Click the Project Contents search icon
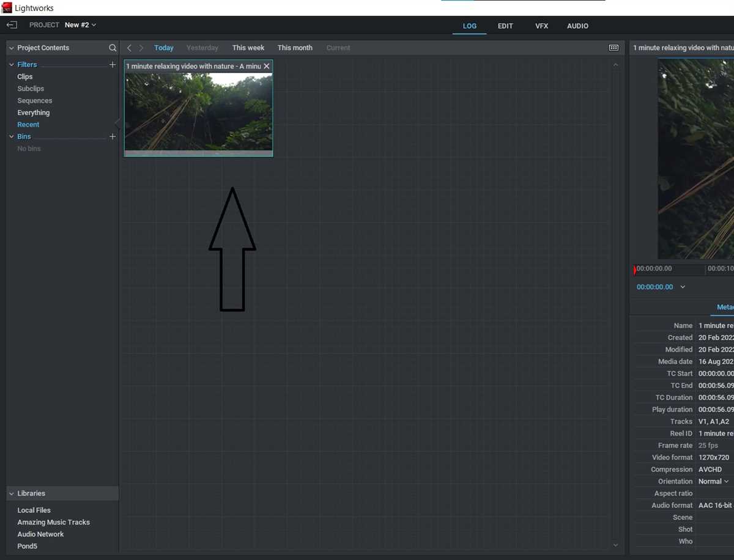This screenshot has width=734, height=560. [113, 48]
